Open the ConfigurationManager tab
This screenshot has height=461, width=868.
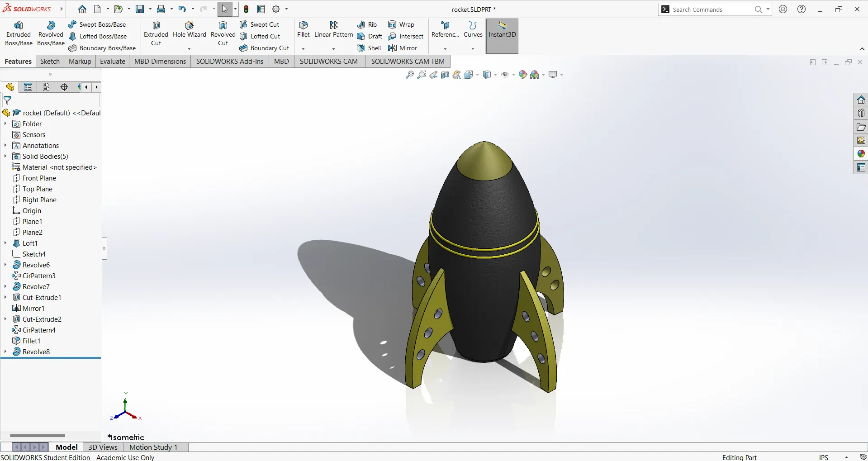(46, 87)
